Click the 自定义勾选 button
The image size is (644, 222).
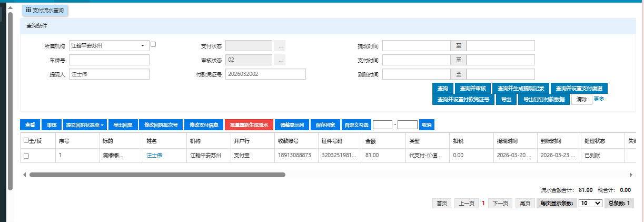356,125
